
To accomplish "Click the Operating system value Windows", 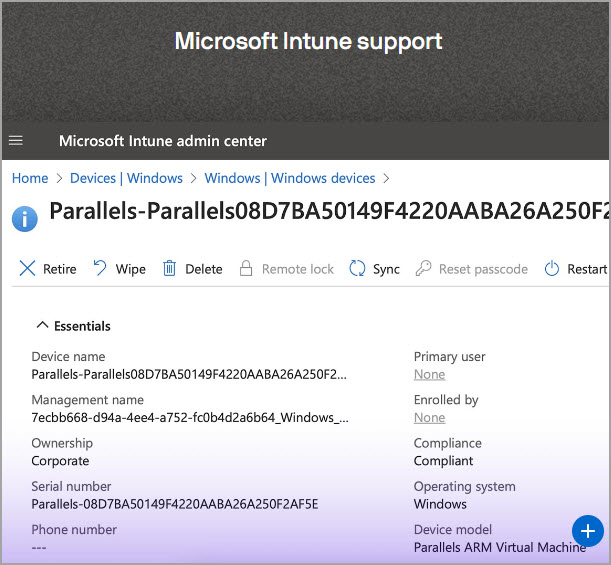I will (x=440, y=504).
